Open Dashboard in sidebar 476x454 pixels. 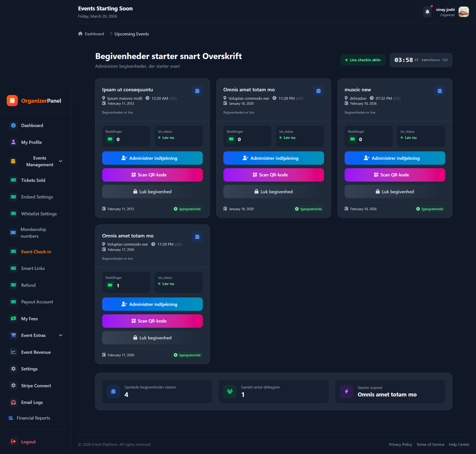click(36, 126)
